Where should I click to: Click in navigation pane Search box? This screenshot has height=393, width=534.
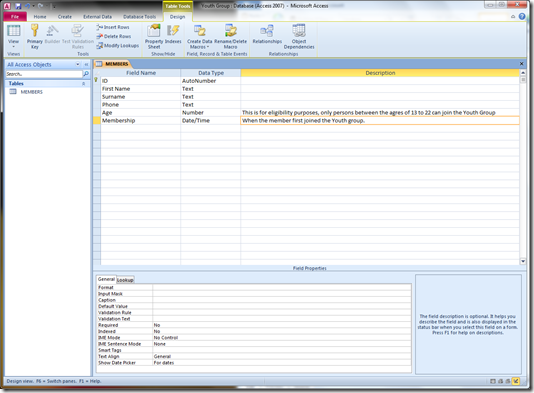[x=44, y=74]
